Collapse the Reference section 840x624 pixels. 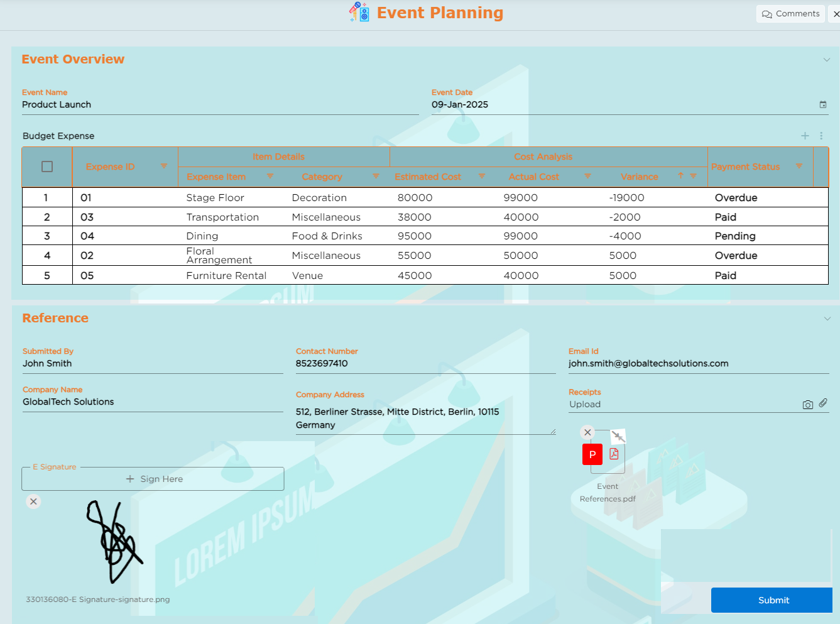point(827,319)
